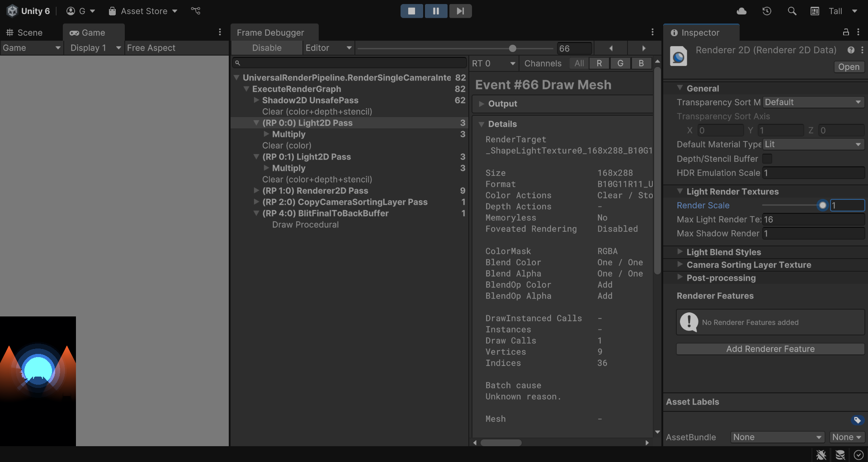Click the Render Scale slider handle

click(x=822, y=205)
